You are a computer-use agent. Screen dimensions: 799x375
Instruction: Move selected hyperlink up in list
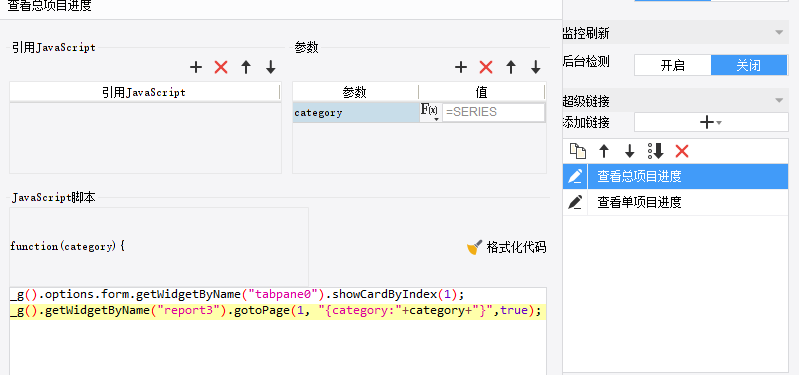(x=604, y=151)
